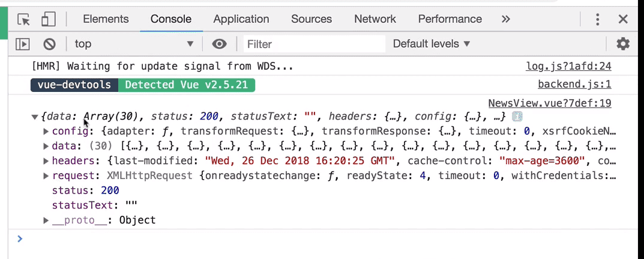Show more tabs with double chevron
This screenshot has height=259, width=644.
[x=505, y=19]
